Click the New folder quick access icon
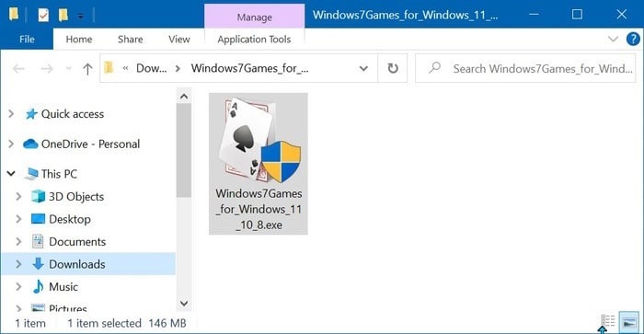Image resolution: width=644 pixels, height=334 pixels. [x=63, y=16]
